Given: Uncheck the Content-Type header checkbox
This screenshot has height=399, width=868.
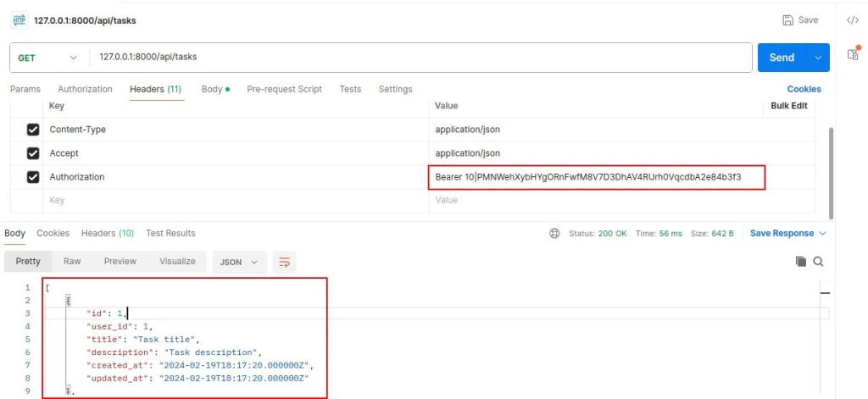Looking at the screenshot, I should pos(33,130).
